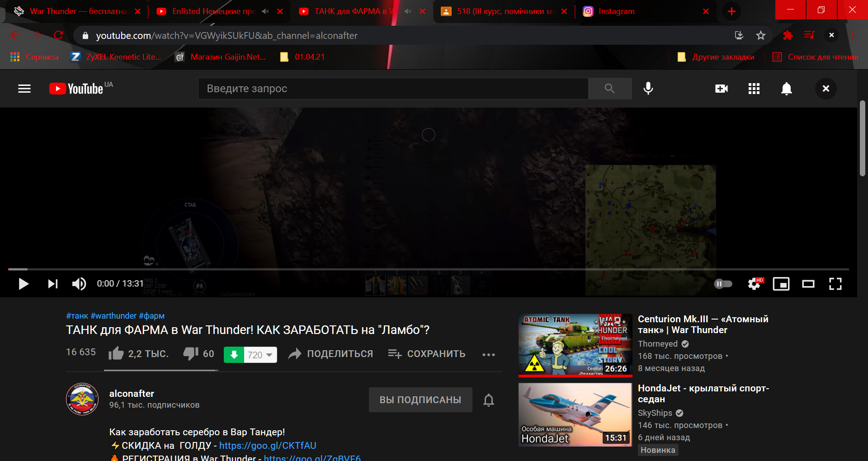The height and width of the screenshot is (461, 868).
Task: Seek on the video progress bar
Action: [x=429, y=269]
